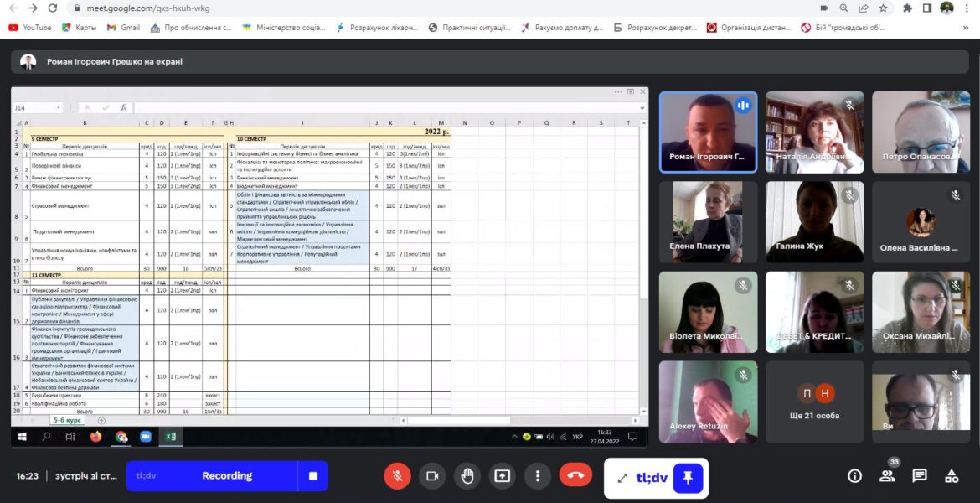The image size is (980, 503).
Task: Open the Activities panel
Action: coord(952,476)
